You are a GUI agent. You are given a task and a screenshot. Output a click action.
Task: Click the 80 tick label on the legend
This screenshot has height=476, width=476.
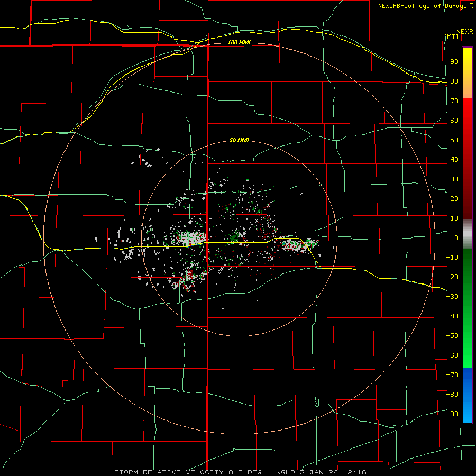(x=454, y=81)
